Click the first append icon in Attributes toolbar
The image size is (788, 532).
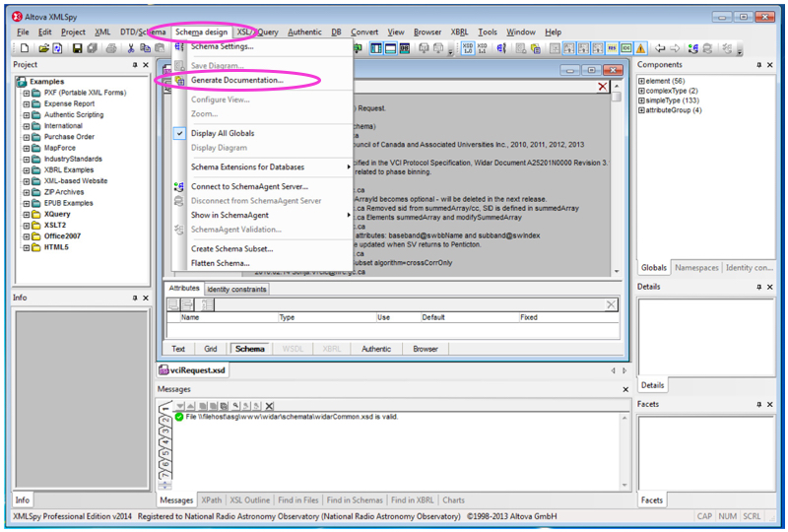tap(173, 304)
